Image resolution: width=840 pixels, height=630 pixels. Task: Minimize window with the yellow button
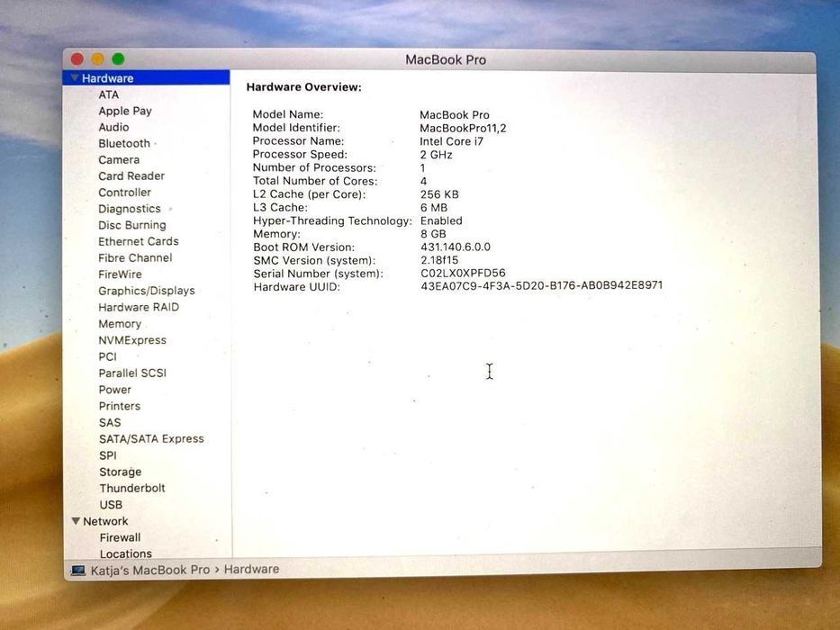coord(97,58)
